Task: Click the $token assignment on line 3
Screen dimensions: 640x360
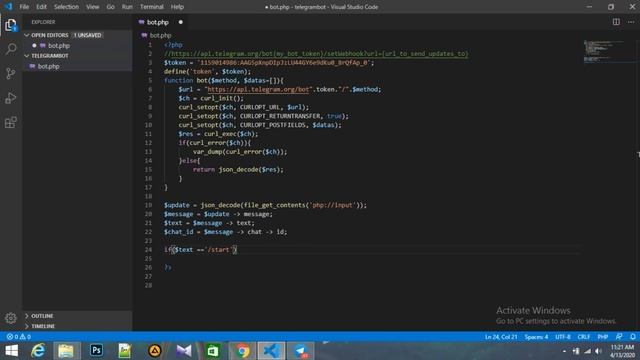Action: point(269,63)
